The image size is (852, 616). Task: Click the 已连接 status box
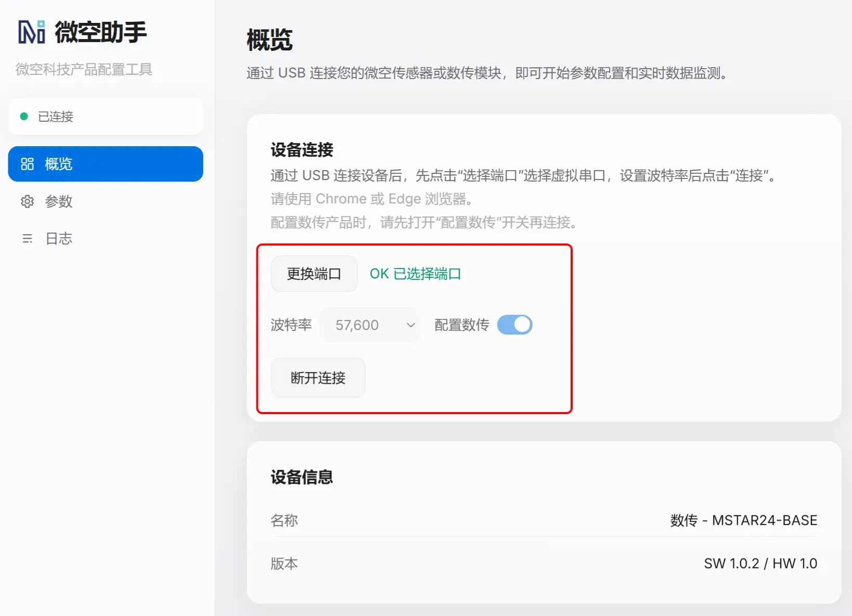point(106,117)
